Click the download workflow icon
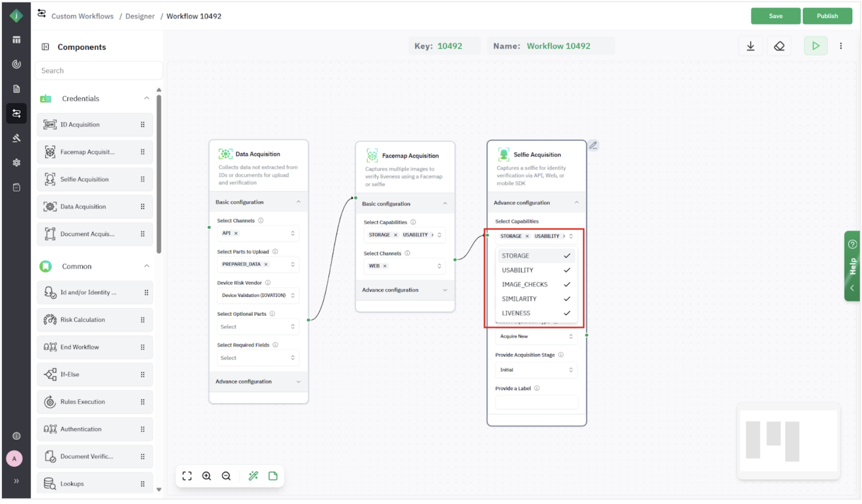Viewport: 862px width, 504px height. [x=750, y=46]
